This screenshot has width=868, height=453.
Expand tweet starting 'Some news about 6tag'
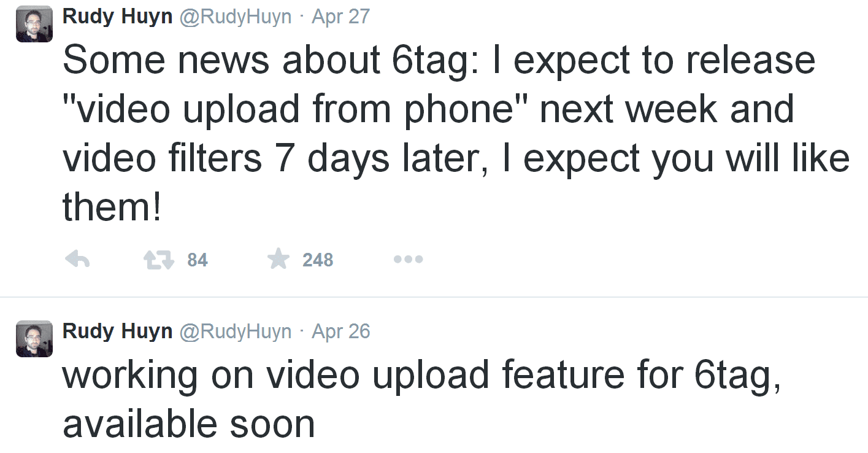[x=456, y=133]
